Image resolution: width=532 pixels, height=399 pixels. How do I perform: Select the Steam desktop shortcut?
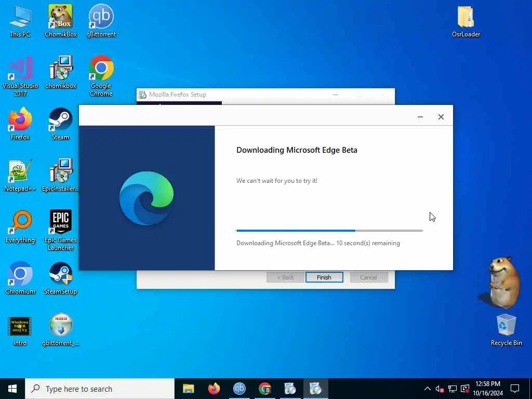click(x=60, y=124)
